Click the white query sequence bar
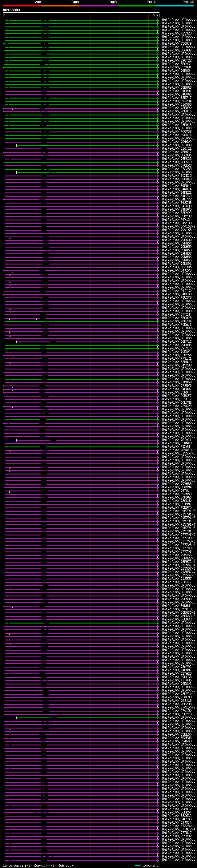Screen dimensions: 197x868 click(x=81, y=12)
